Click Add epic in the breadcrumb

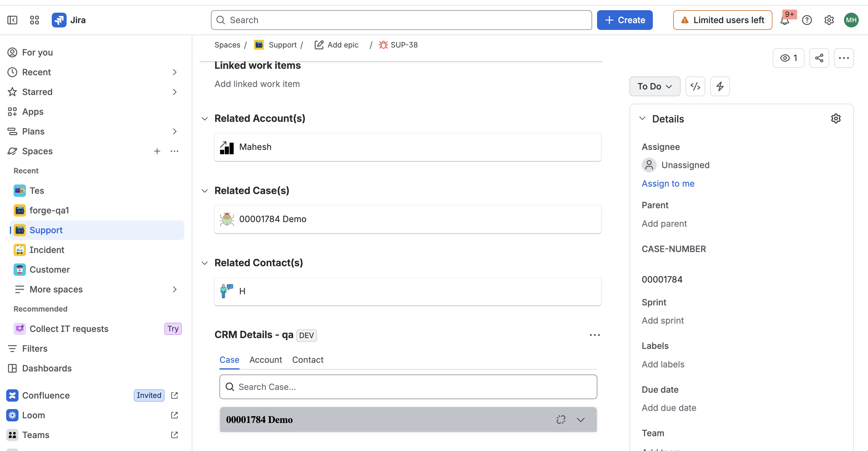[x=336, y=45]
